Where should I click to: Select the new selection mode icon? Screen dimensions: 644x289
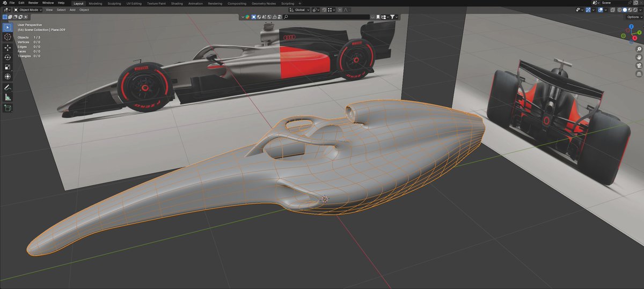click(x=5, y=17)
